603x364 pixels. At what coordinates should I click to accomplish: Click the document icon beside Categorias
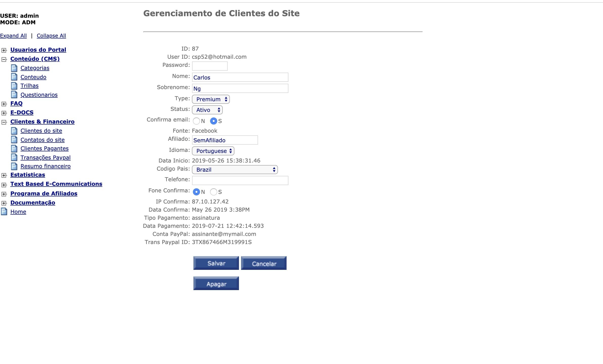tap(14, 68)
